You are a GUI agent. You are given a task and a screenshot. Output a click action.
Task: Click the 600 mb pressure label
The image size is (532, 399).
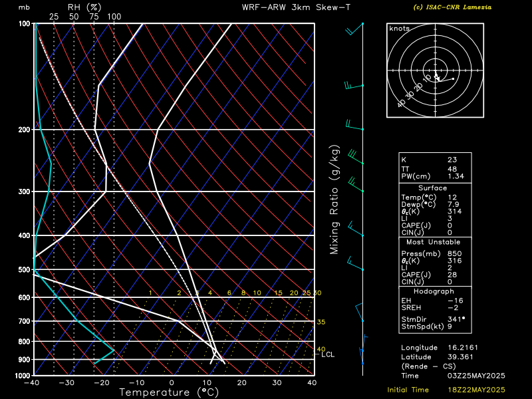click(25, 297)
